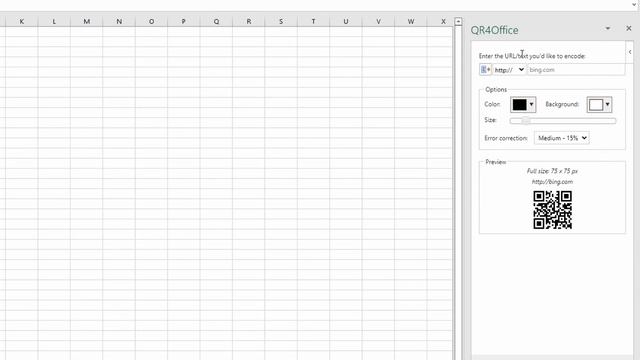640x360 pixels.
Task: Select column K header
Action: click(x=22, y=21)
